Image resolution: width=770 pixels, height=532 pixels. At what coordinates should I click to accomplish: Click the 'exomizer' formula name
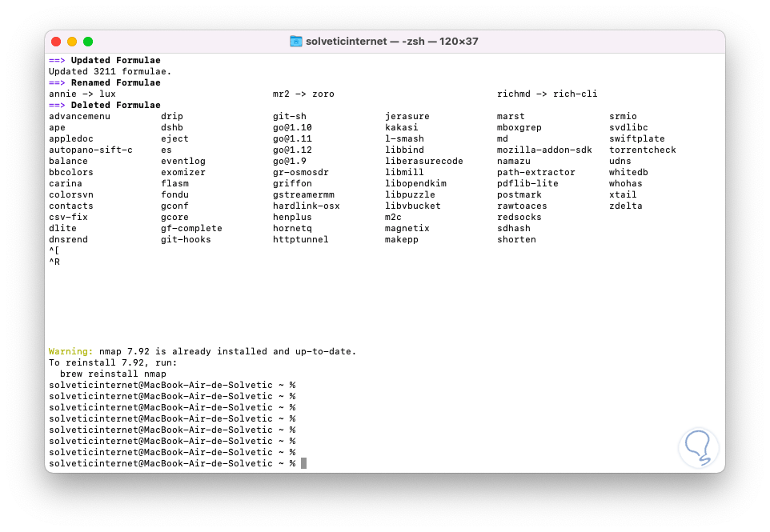[183, 172]
